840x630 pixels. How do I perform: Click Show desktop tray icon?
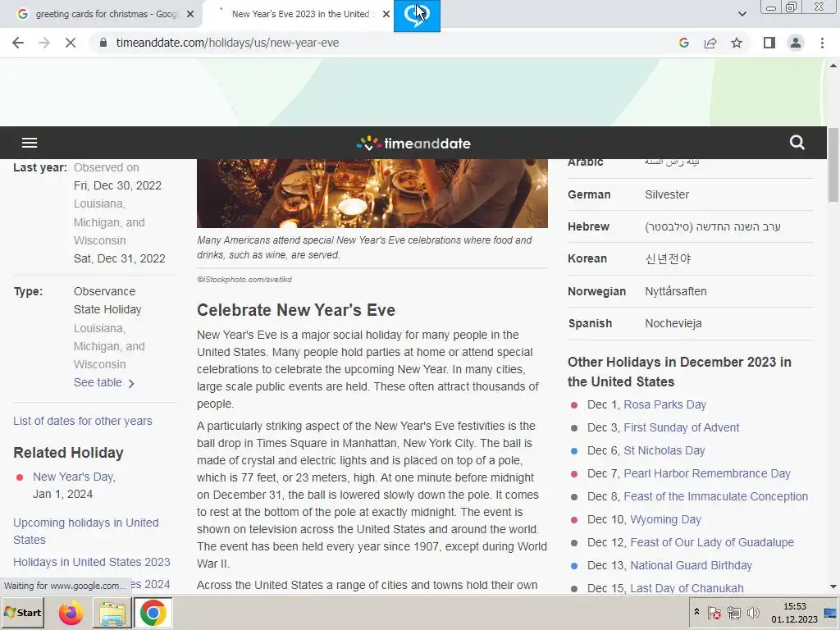click(830, 613)
